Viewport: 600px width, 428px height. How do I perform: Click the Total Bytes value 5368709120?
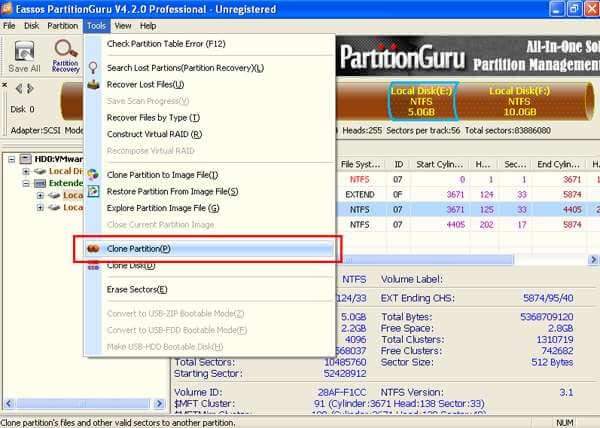546,317
